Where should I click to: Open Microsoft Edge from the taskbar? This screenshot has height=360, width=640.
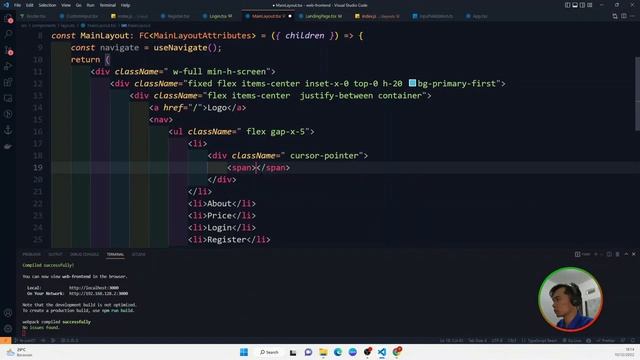[338, 352]
